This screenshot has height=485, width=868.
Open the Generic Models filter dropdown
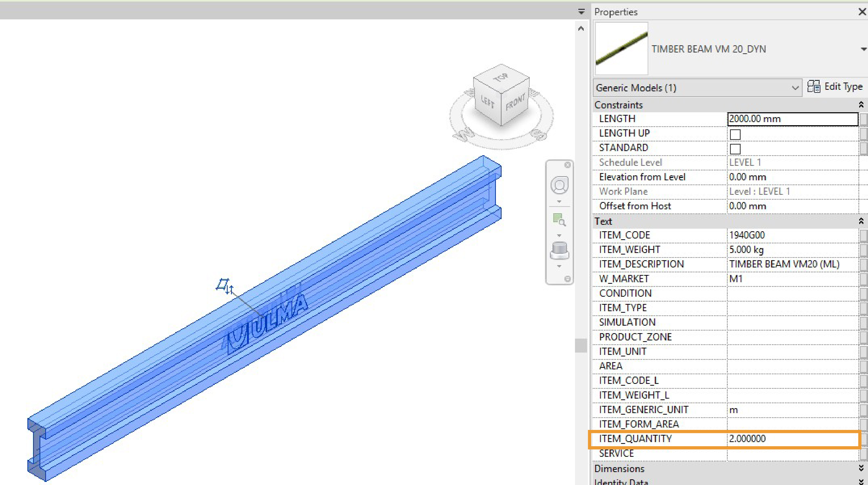[697, 88]
